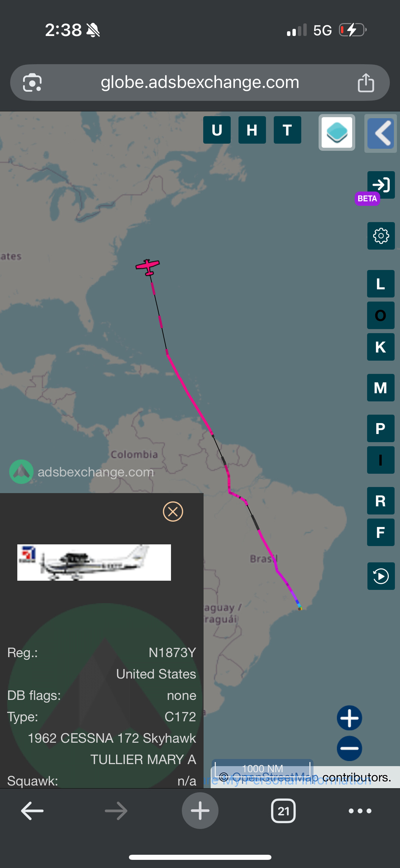400x868 pixels.
Task: Toggle the P button
Action: (381, 428)
